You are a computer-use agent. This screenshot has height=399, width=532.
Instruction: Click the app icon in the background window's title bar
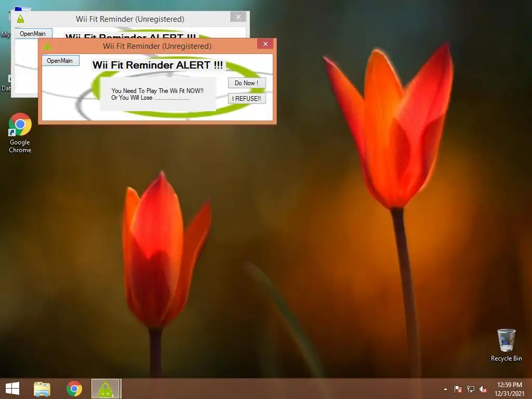[x=21, y=19]
